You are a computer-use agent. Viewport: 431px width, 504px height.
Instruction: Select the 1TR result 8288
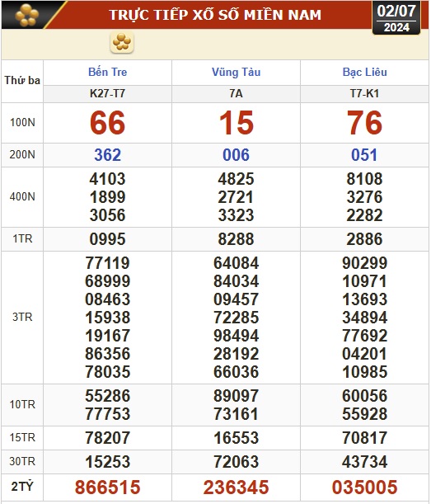(x=236, y=239)
